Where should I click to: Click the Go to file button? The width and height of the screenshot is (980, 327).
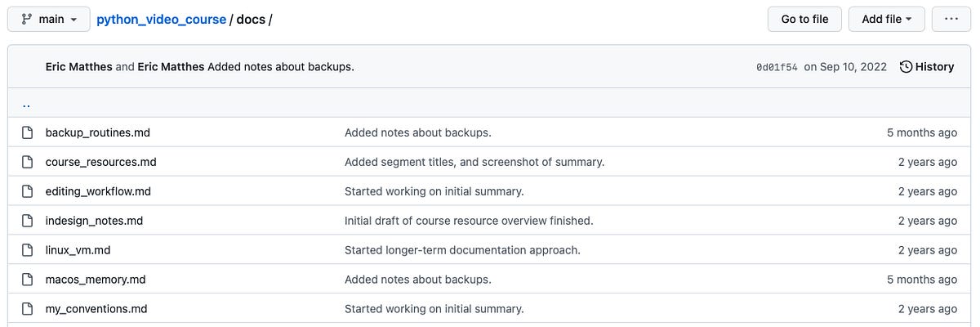804,19
